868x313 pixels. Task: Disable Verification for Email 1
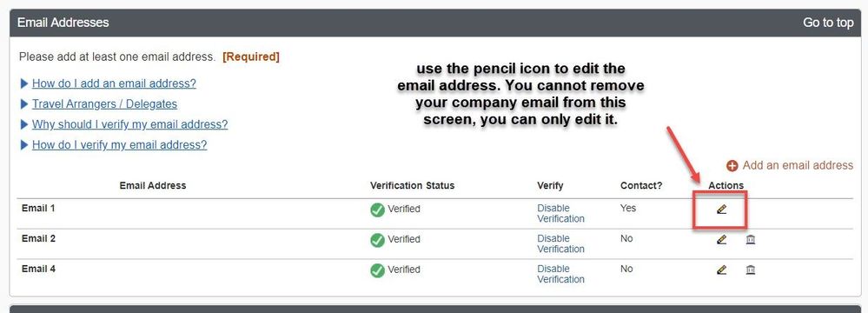pyautogui.click(x=560, y=213)
